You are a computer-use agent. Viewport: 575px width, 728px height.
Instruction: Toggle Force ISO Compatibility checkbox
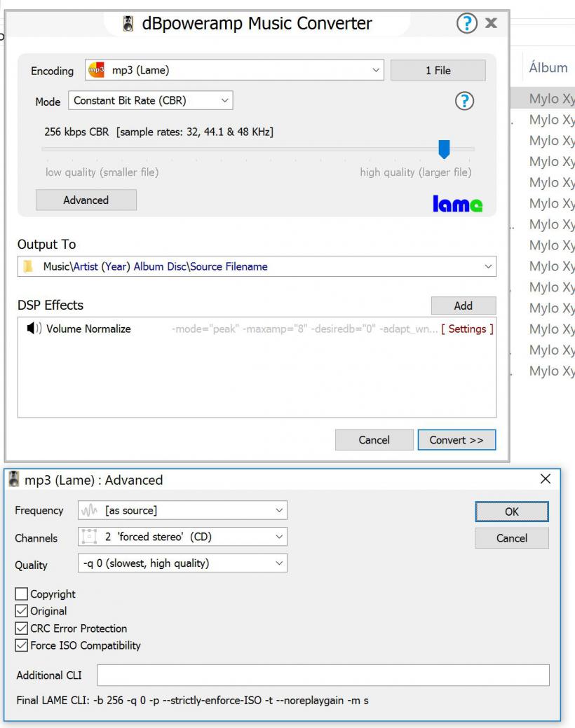click(x=22, y=645)
